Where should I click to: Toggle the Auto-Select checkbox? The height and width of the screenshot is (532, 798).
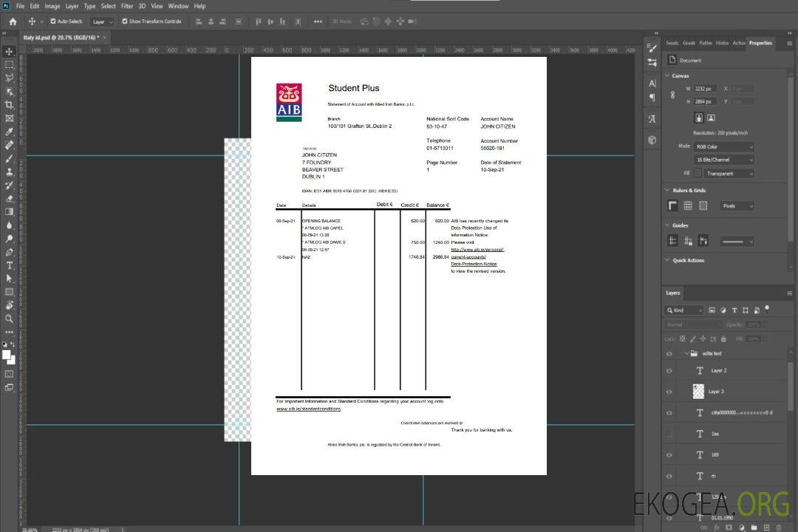pos(53,21)
